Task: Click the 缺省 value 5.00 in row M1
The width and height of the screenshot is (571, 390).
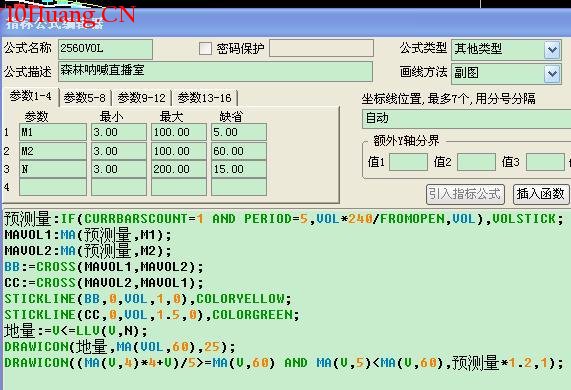Action: click(x=239, y=132)
